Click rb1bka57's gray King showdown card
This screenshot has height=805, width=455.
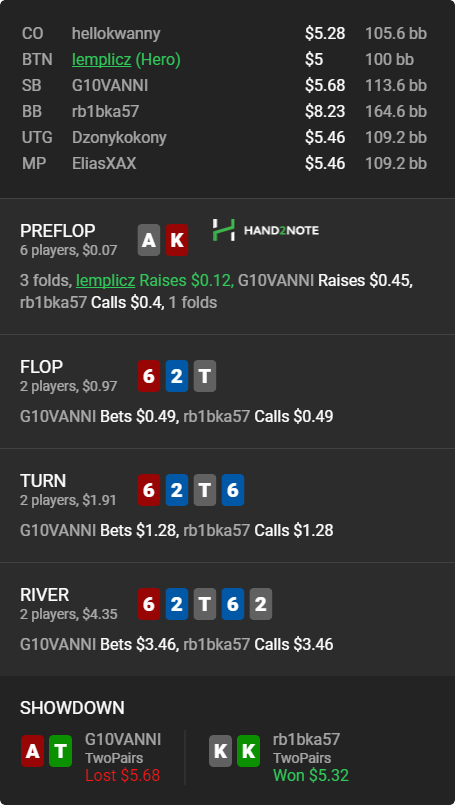(x=220, y=751)
